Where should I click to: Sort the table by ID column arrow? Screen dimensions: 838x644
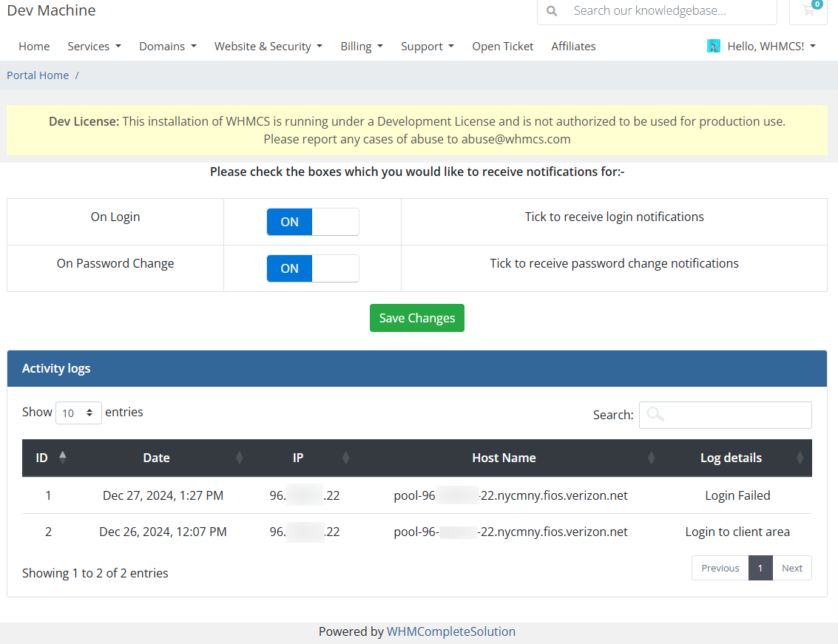(63, 457)
